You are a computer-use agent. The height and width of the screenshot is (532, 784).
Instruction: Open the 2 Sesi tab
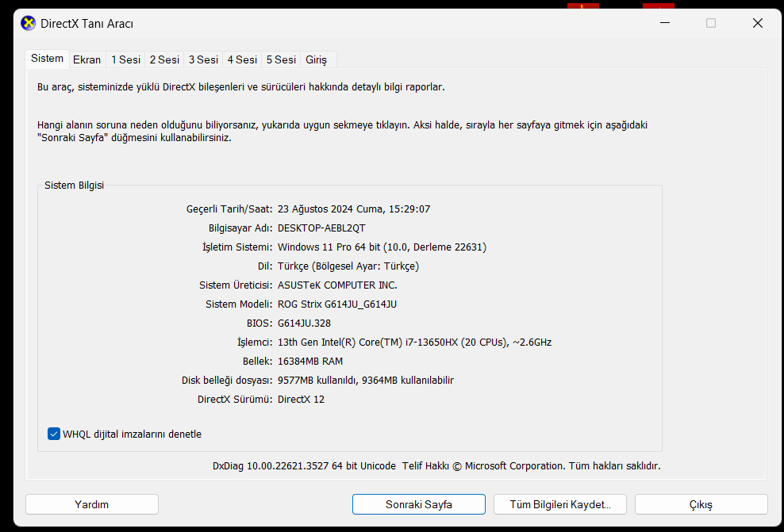pyautogui.click(x=164, y=60)
